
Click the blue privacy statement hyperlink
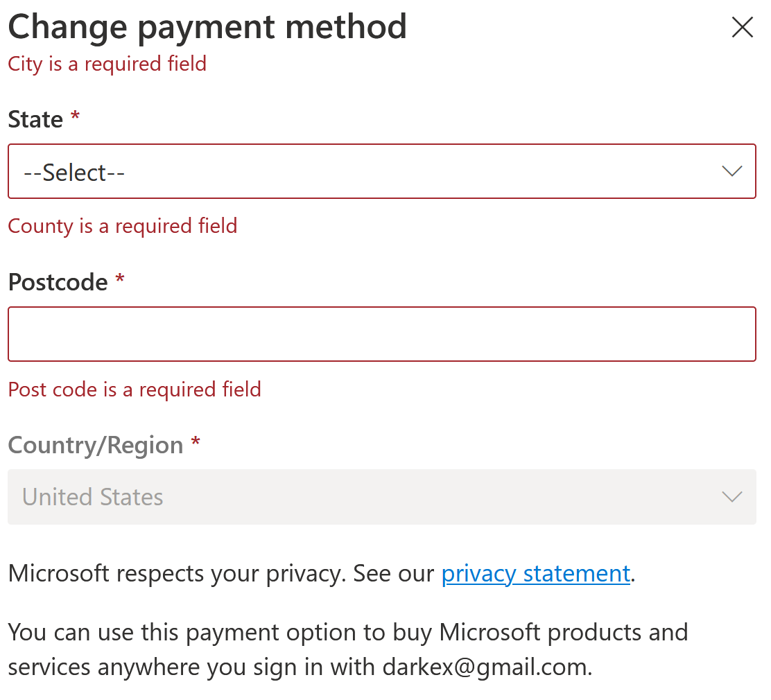[535, 573]
